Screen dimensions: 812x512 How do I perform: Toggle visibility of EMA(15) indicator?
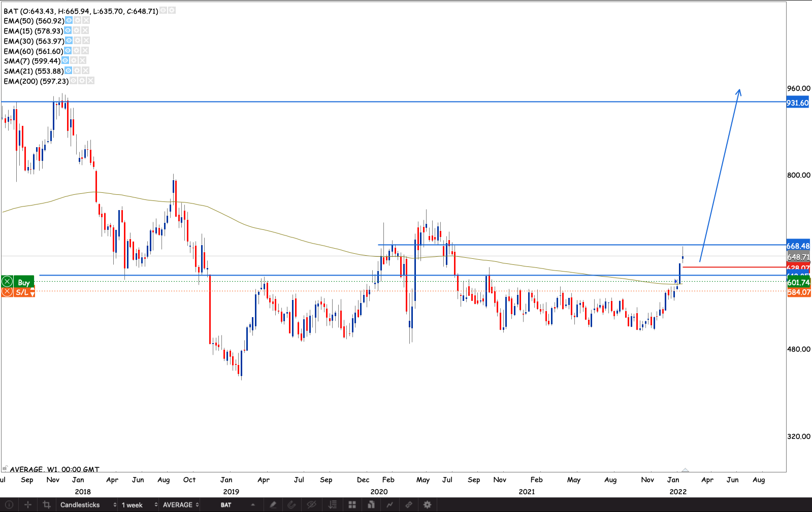[68, 30]
